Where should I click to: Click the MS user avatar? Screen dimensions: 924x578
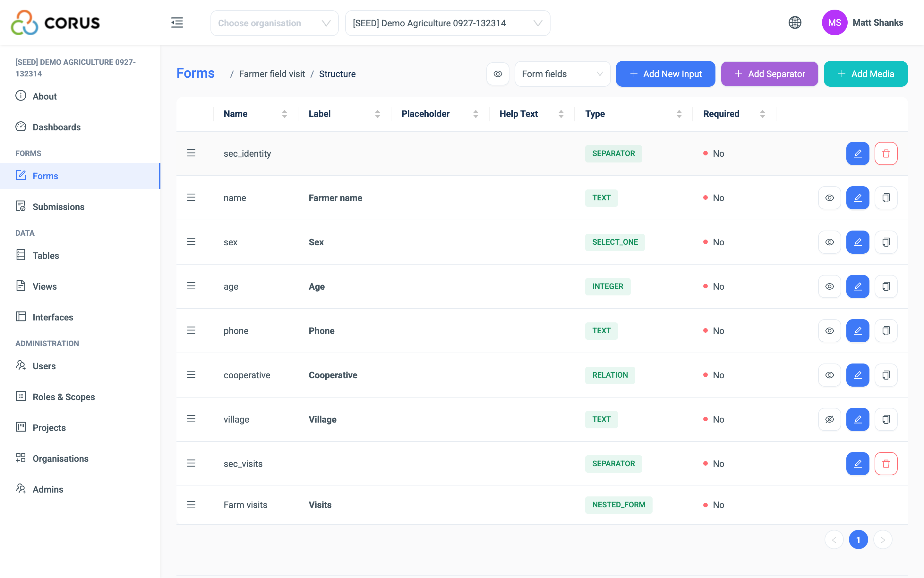click(x=834, y=22)
